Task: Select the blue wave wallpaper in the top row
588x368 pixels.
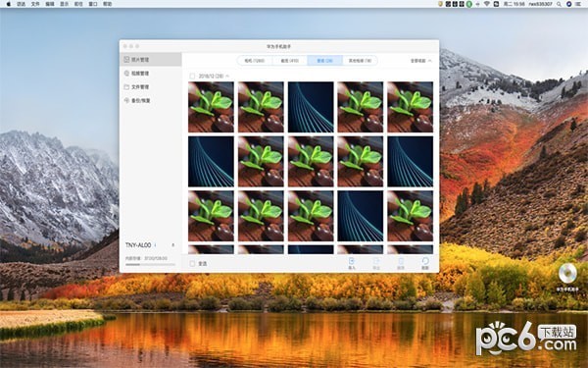Action: tap(311, 107)
